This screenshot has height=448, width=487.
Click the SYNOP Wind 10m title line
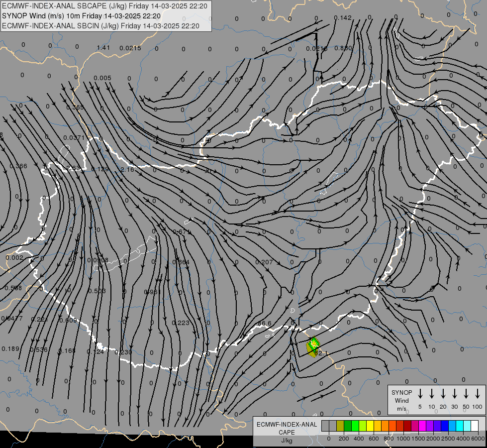(x=82, y=16)
